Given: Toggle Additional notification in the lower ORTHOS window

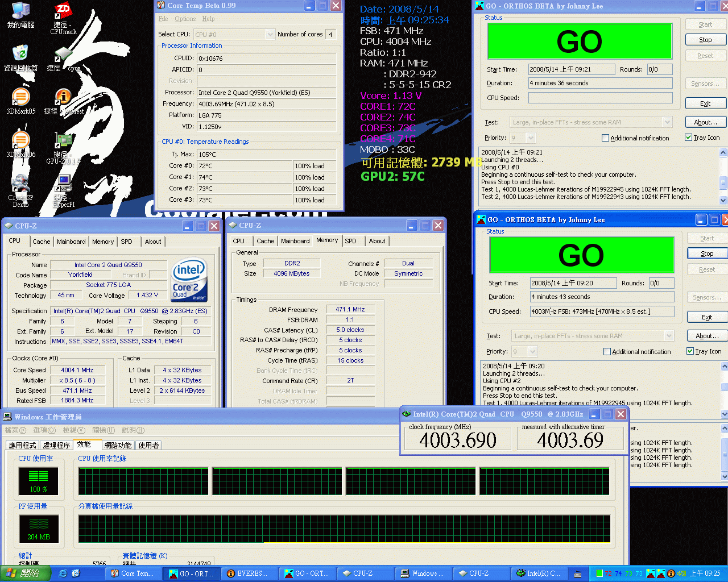Looking at the screenshot, I should click(x=607, y=351).
